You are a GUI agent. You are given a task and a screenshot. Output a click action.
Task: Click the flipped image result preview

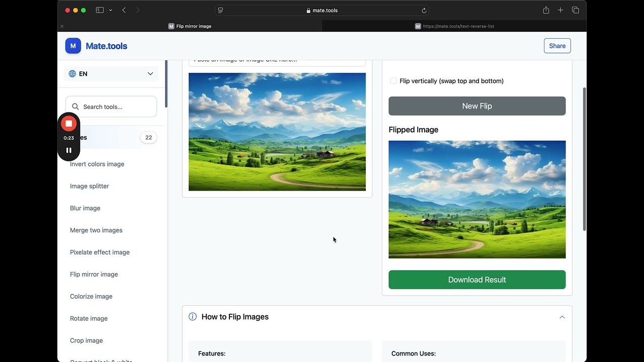[477, 200]
